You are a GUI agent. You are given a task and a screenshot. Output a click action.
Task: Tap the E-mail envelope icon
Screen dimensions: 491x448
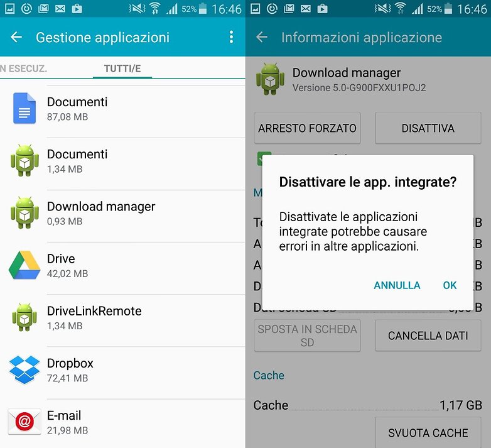pos(24,422)
